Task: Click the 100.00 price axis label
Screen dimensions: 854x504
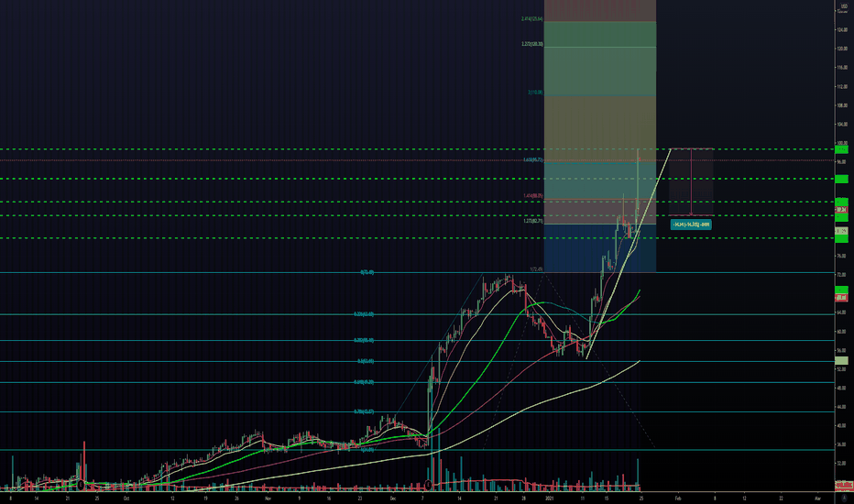Action: point(841,143)
